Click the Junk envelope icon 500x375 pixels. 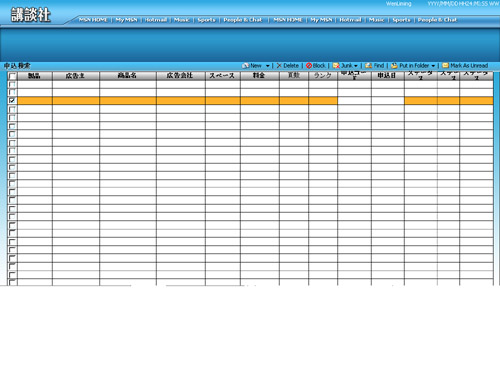click(336, 66)
